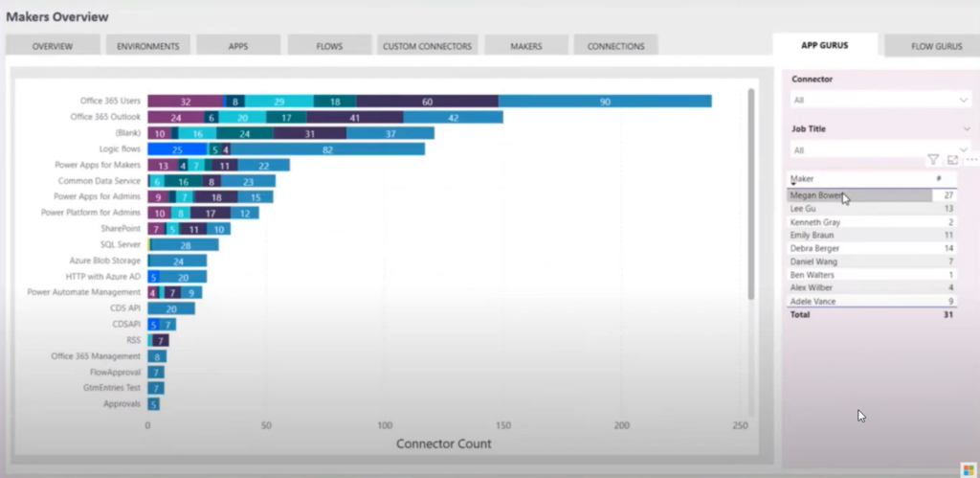This screenshot has width=980, height=478.
Task: Open the Job Title All dropdown
Action: point(880,150)
